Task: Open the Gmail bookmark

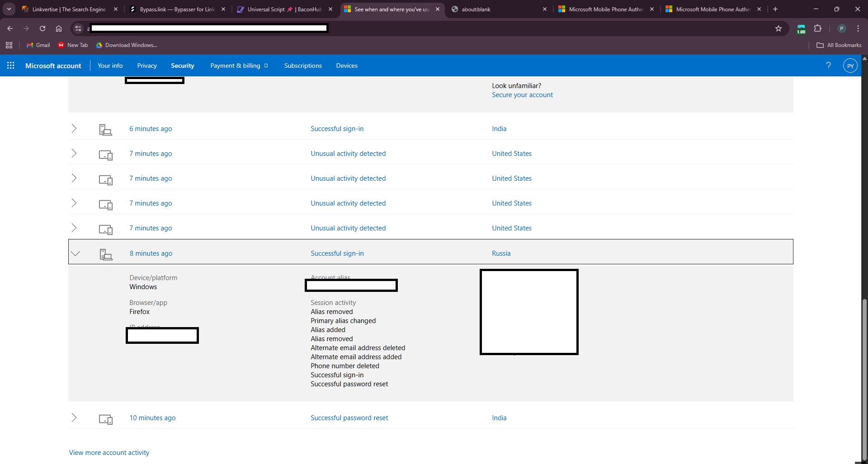Action: [38, 45]
